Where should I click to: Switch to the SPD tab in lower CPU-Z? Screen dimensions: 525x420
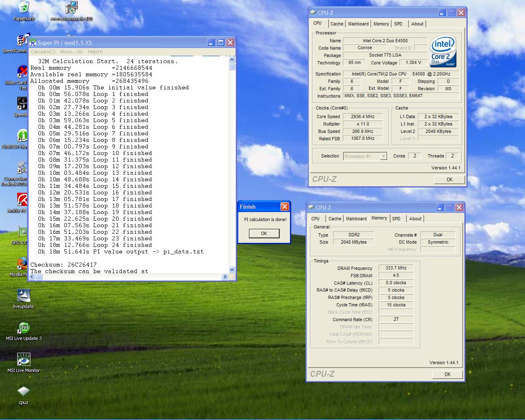click(x=396, y=219)
